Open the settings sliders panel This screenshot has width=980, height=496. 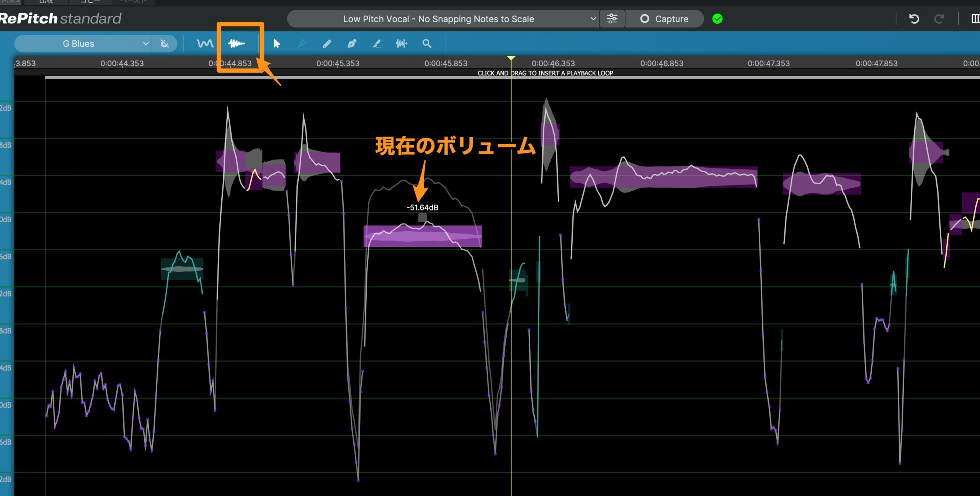click(x=612, y=18)
